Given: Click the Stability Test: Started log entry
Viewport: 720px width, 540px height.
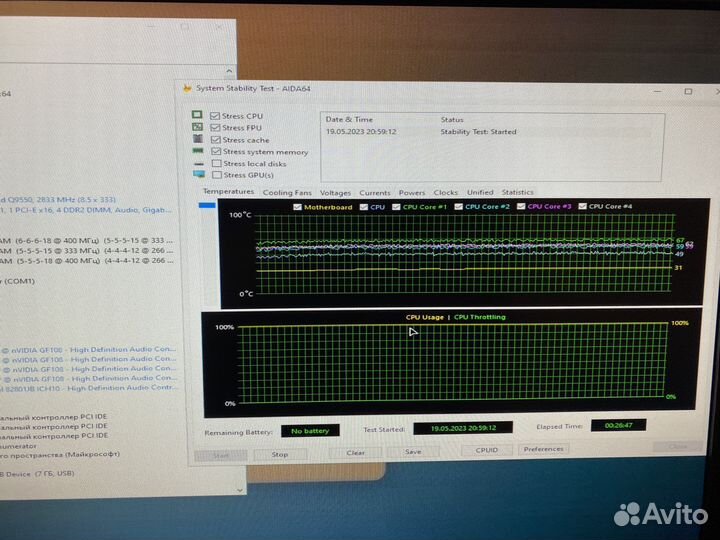Looking at the screenshot, I should (x=478, y=132).
